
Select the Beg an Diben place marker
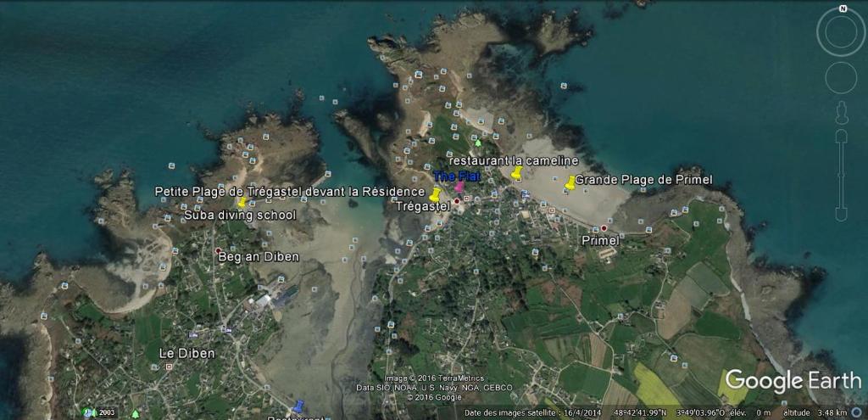point(219,250)
